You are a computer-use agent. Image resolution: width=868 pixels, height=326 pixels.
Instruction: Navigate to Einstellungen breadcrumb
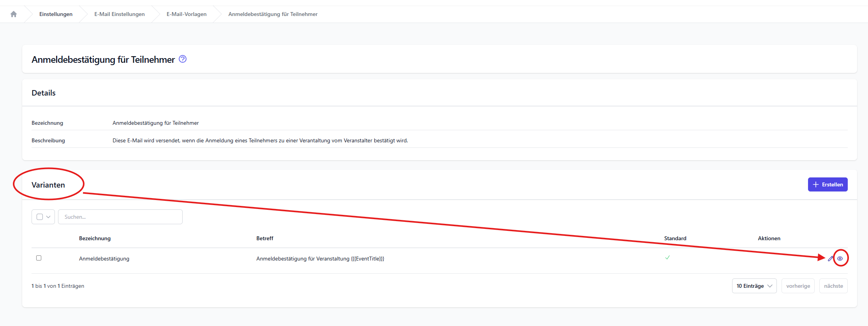[56, 14]
